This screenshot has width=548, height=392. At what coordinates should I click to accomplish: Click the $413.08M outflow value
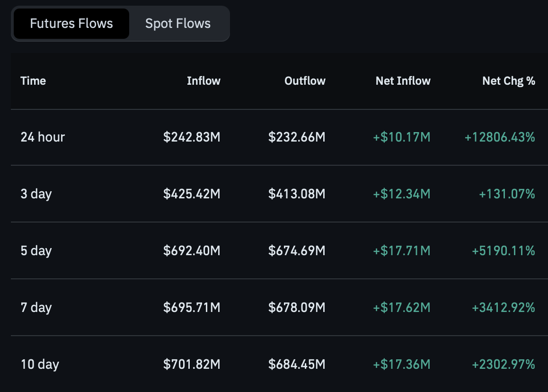(297, 194)
